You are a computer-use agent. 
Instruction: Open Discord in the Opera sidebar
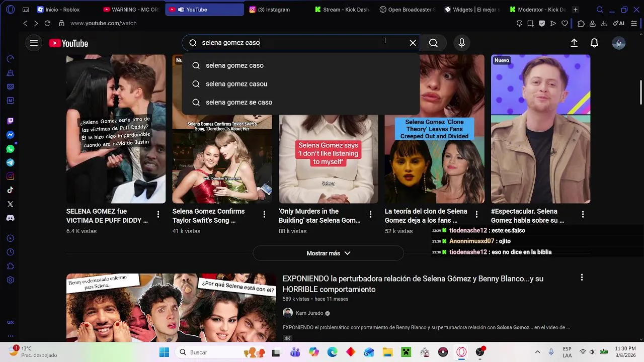tap(11, 218)
